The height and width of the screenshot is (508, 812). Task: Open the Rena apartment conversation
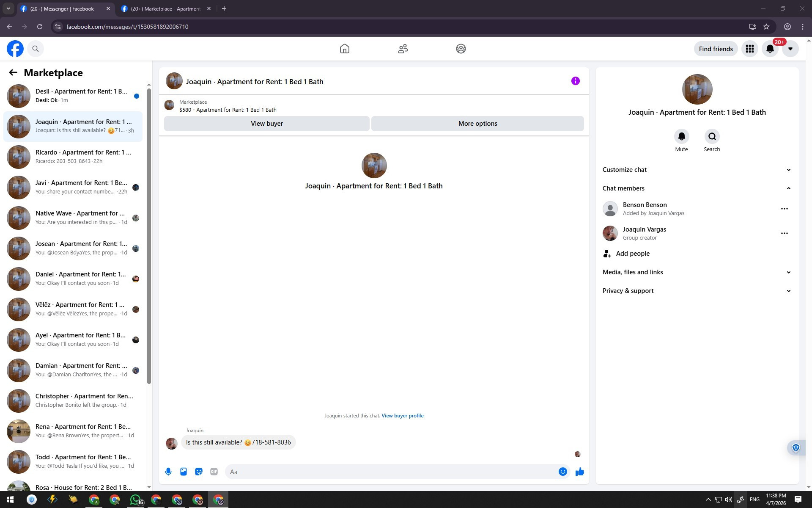(73, 431)
